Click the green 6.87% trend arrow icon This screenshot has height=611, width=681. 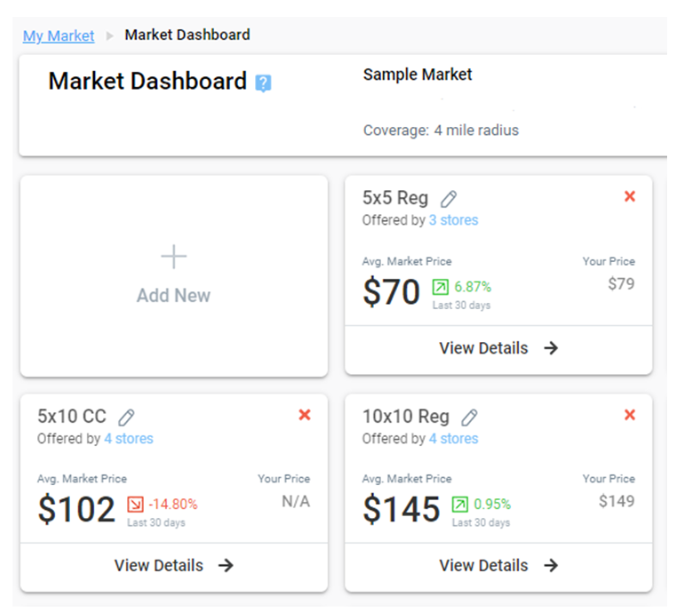coord(440,287)
